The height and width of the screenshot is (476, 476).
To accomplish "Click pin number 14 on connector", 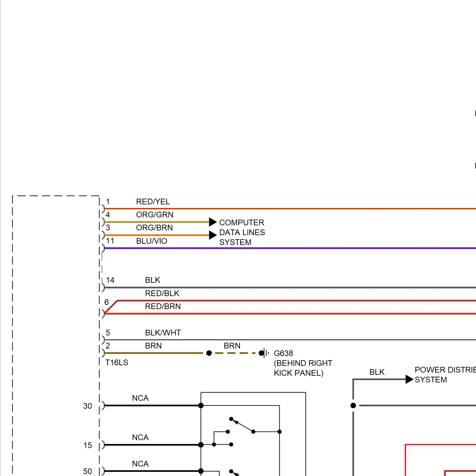I will pyautogui.click(x=110, y=280).
